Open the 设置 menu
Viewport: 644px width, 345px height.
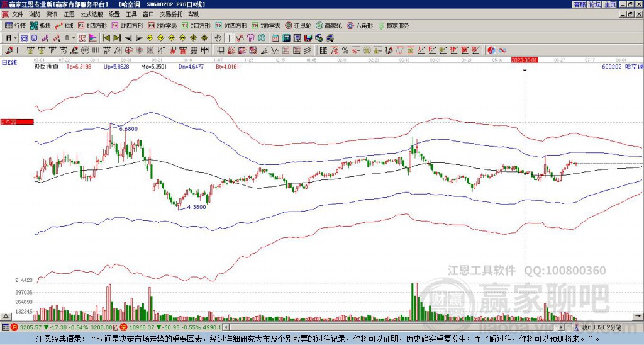(x=114, y=14)
